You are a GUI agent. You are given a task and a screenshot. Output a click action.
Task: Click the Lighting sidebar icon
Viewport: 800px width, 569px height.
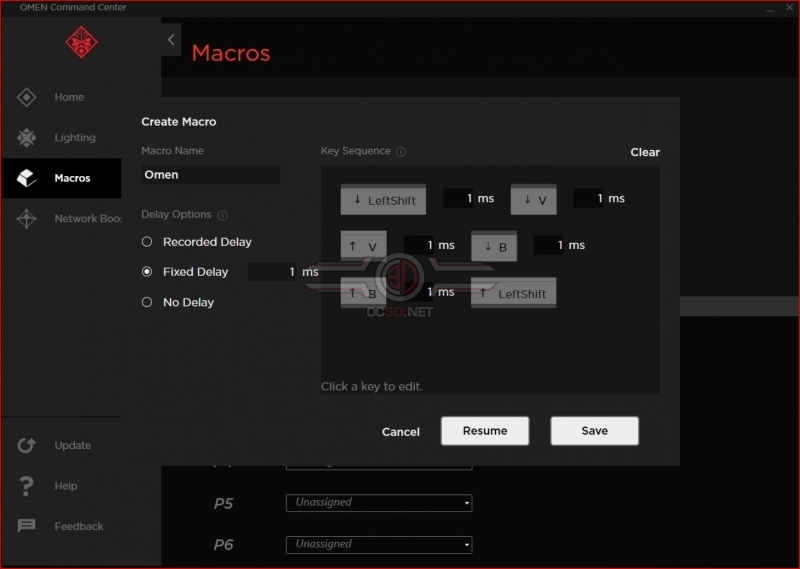tap(27, 137)
